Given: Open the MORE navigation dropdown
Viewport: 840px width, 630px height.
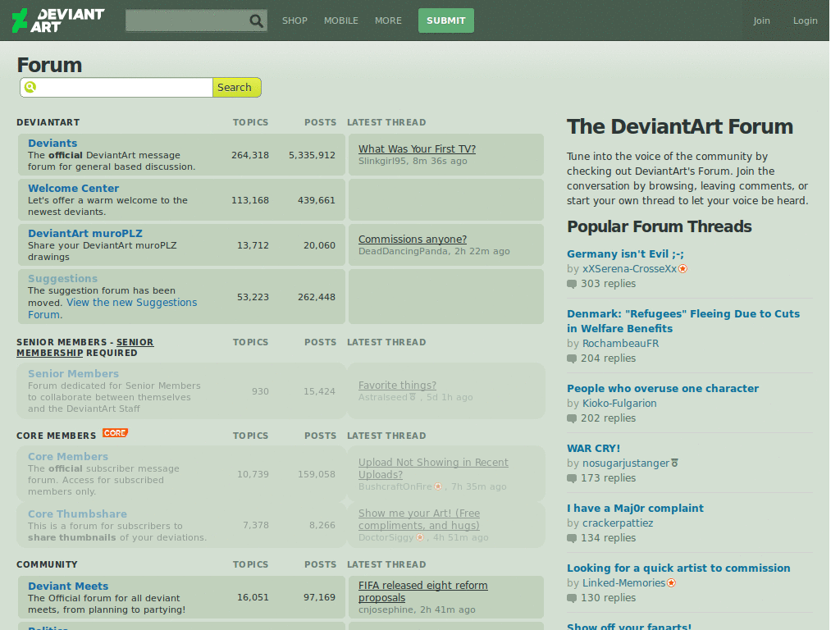Looking at the screenshot, I should coord(388,21).
